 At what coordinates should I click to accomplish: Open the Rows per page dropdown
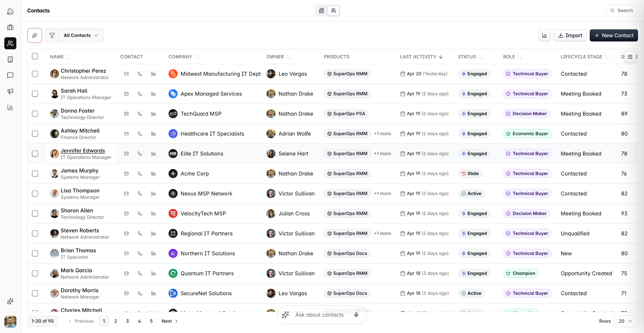[x=625, y=321]
